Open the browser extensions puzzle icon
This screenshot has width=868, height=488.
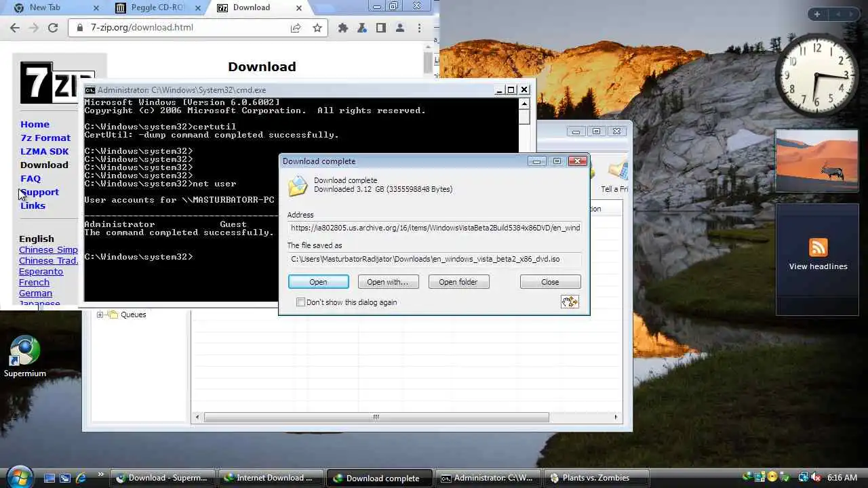pyautogui.click(x=343, y=28)
